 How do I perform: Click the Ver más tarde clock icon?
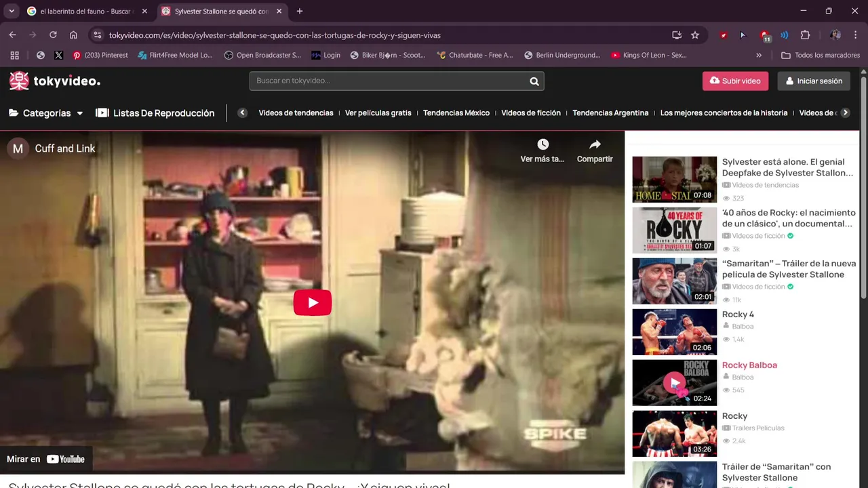pos(542,144)
